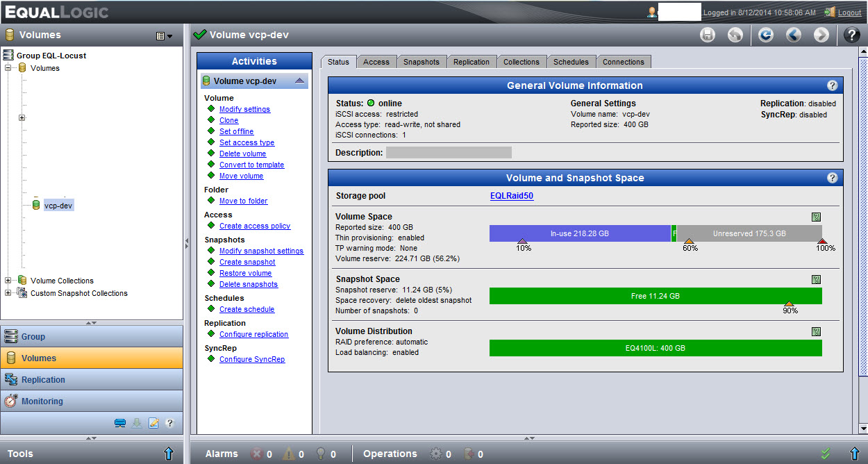The image size is (868, 464).
Task: Click the edit note pencil icon in sidebar footer
Action: click(x=153, y=422)
